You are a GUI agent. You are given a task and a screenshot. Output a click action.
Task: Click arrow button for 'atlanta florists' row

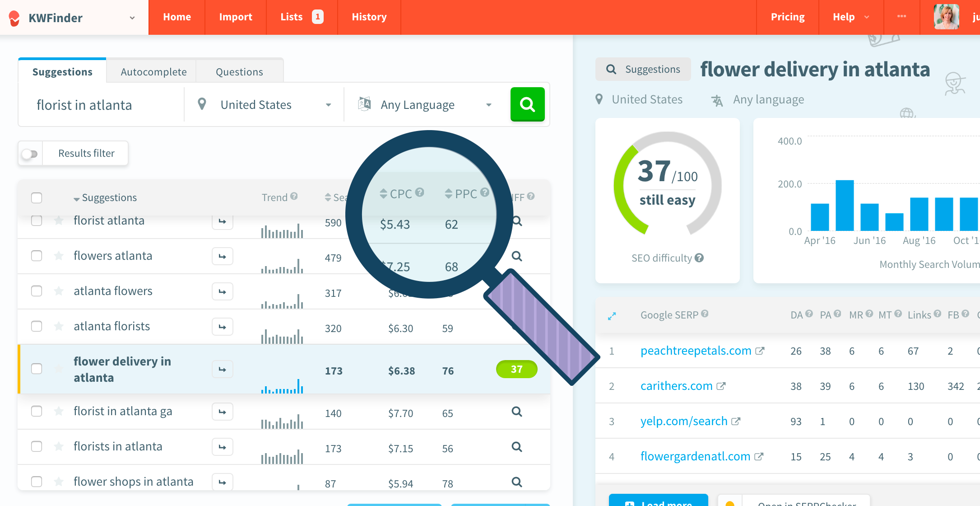[x=223, y=327]
